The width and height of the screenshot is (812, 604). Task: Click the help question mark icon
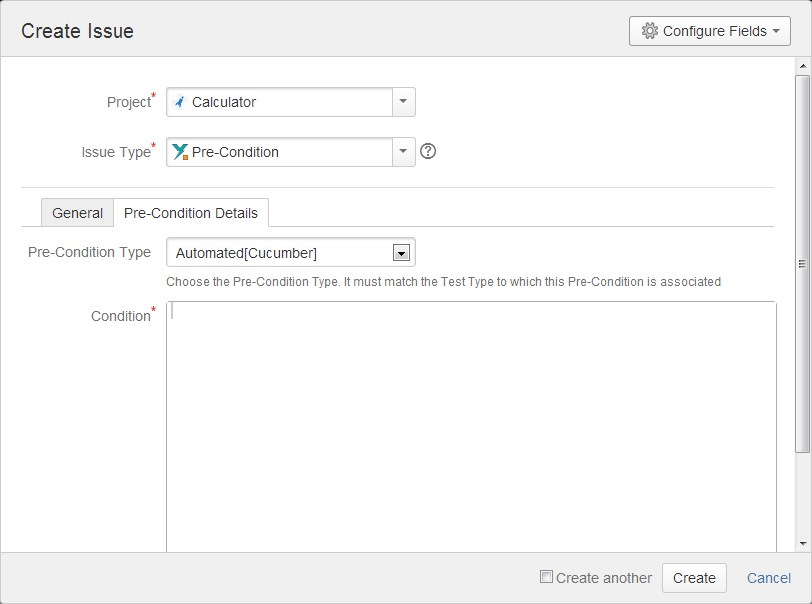pos(428,151)
